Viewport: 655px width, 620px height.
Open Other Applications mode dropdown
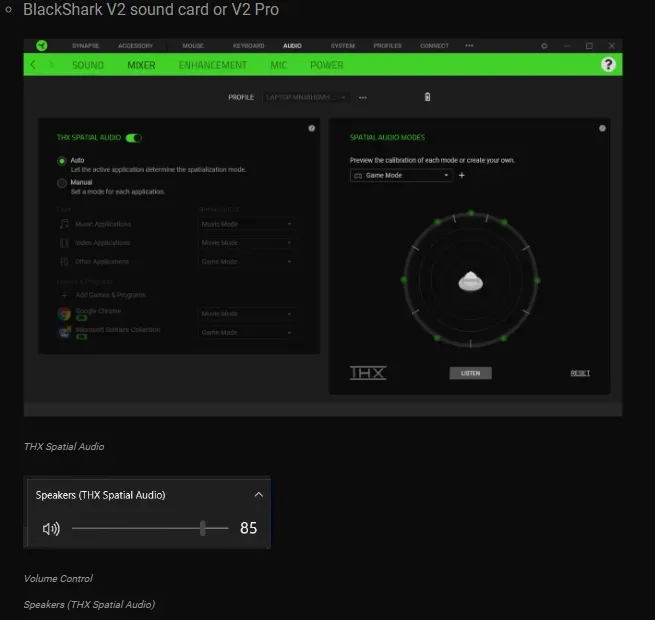(x=246, y=262)
